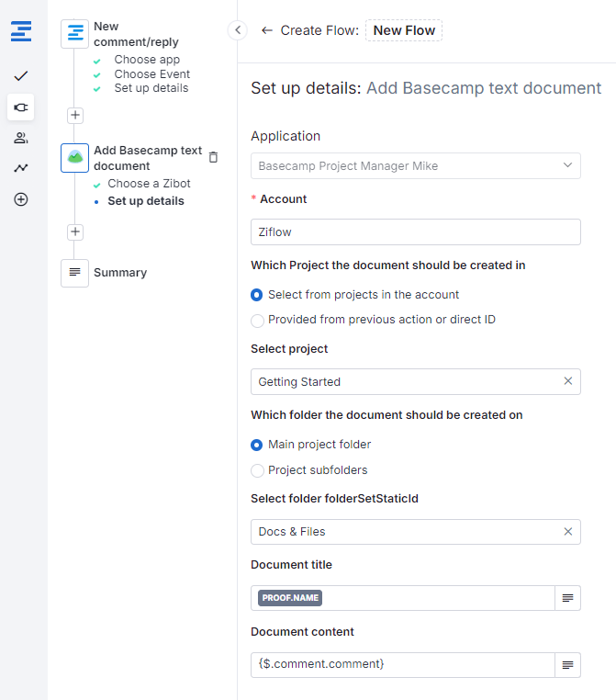Clear the Docs & Files folder selection
The width and height of the screenshot is (616, 700).
[x=567, y=531]
